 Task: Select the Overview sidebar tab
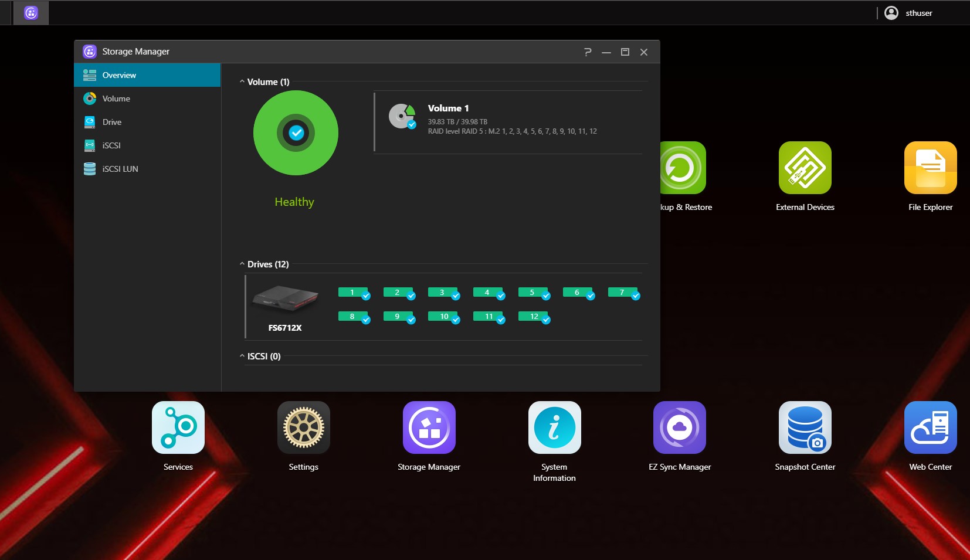click(x=147, y=75)
